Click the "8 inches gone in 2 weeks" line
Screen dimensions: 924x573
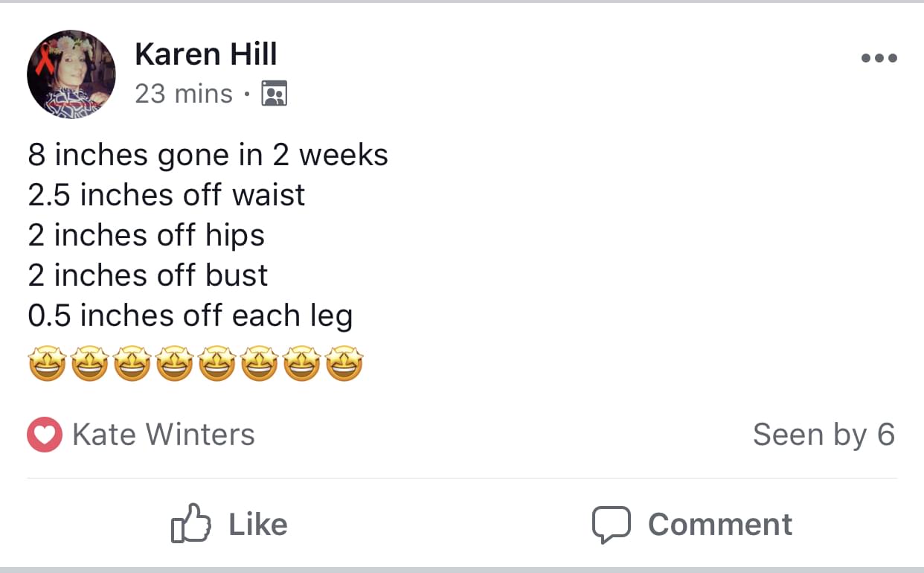208,155
